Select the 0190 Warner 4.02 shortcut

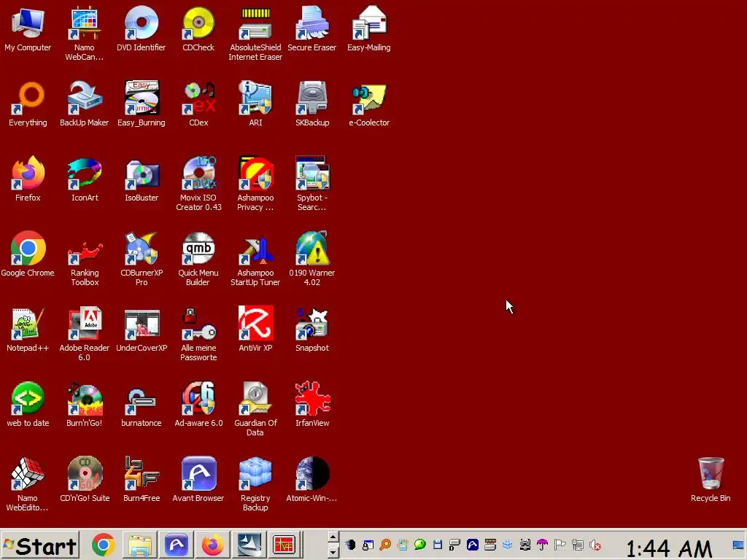(x=312, y=259)
